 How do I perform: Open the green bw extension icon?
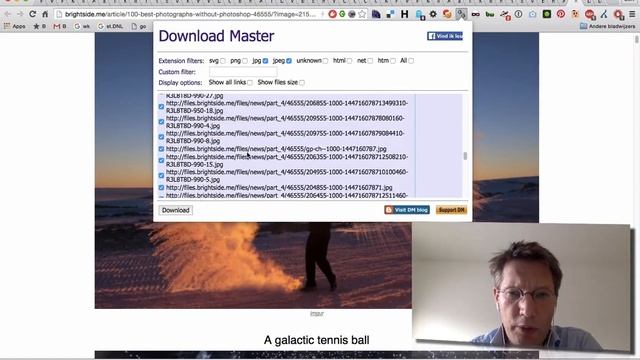pos(490,14)
